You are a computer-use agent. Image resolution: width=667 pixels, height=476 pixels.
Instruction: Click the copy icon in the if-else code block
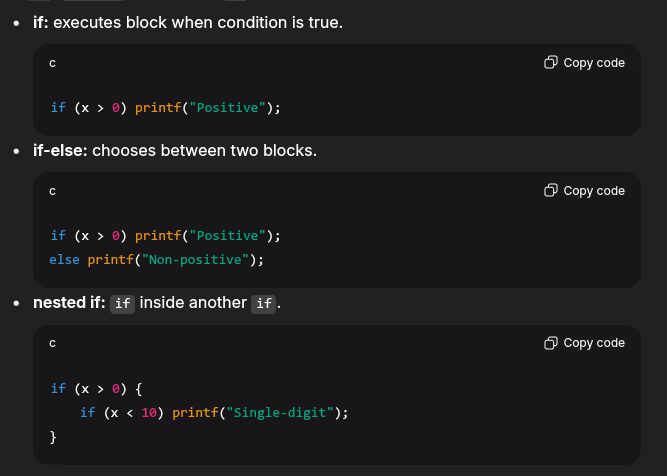tap(551, 191)
